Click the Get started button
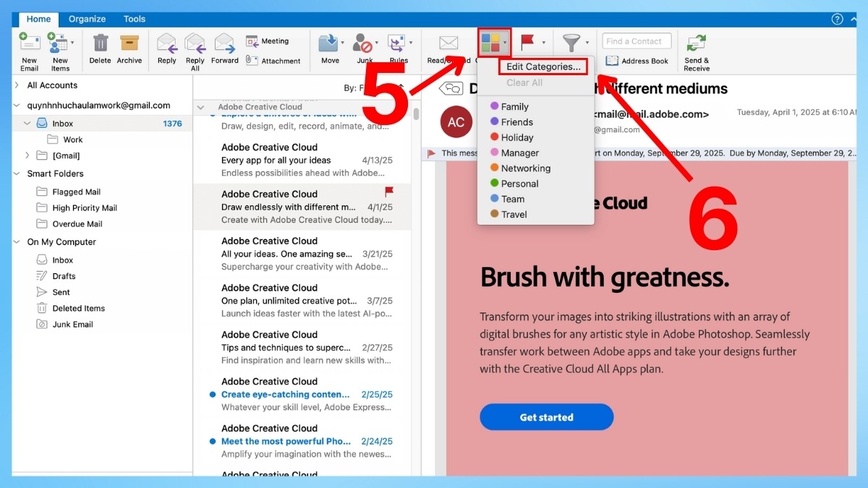Viewport: 868px width, 488px height. [546, 417]
